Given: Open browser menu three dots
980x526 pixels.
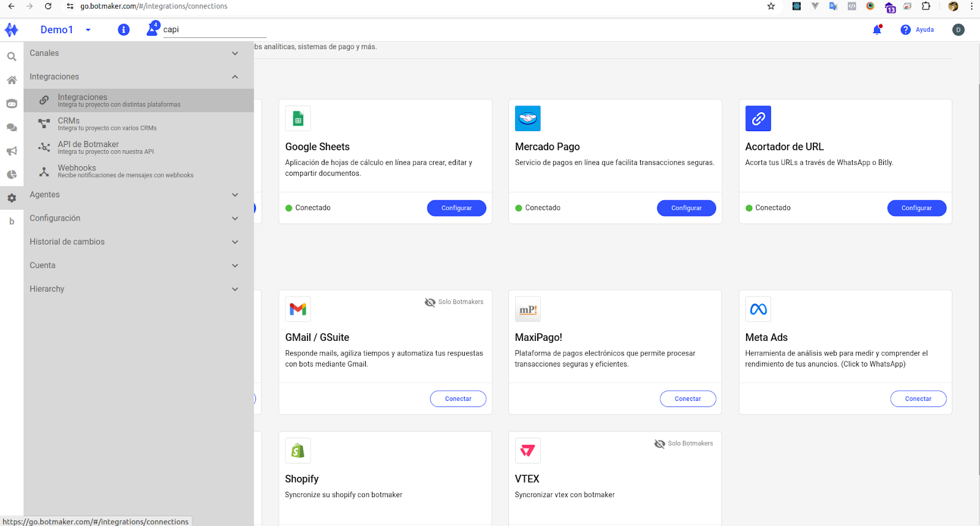Looking at the screenshot, I should coord(971,6).
